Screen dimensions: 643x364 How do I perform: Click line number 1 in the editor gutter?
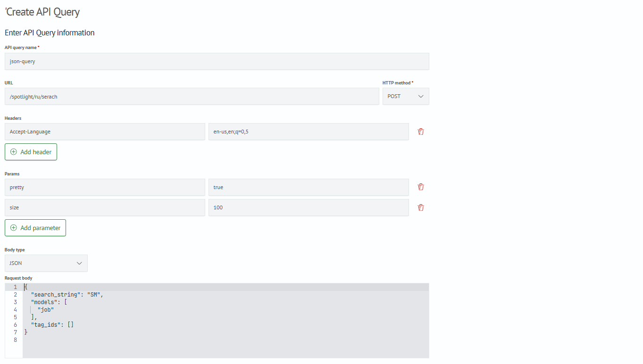16,287
